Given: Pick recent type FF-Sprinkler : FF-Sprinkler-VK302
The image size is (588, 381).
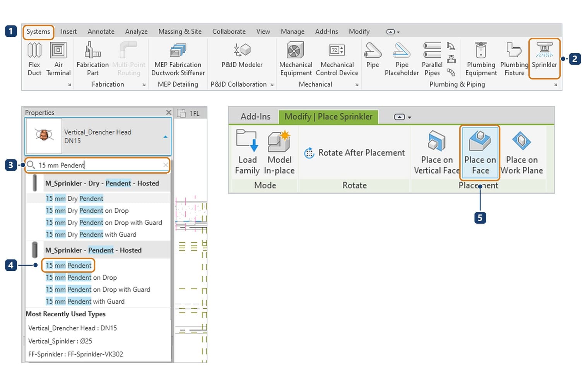Looking at the screenshot, I should 75,354.
